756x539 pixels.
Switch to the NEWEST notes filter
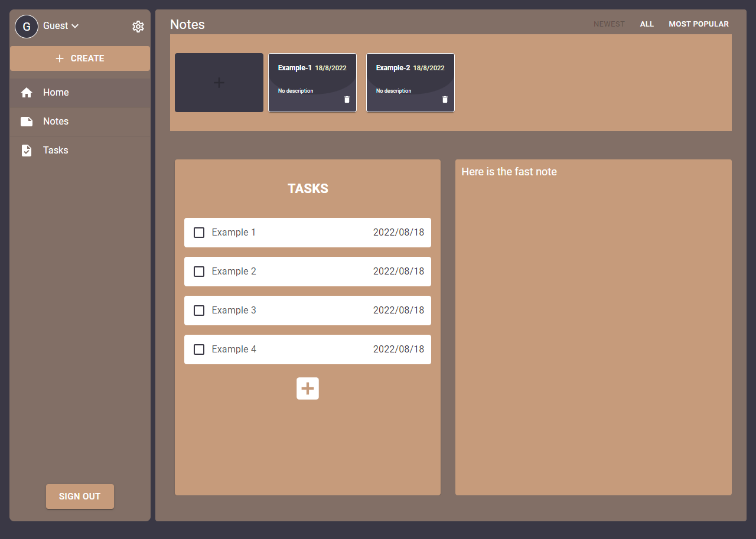pos(609,24)
